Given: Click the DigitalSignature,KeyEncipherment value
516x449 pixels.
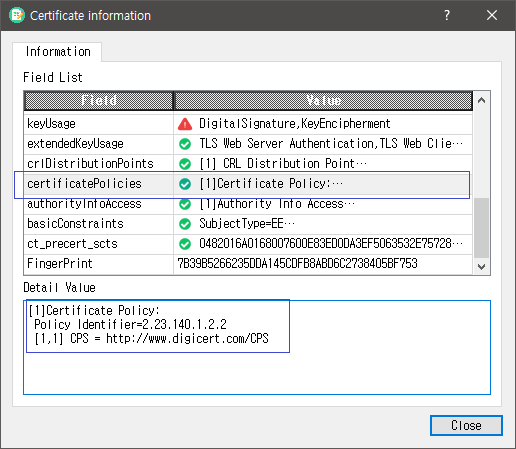Looking at the screenshot, I should coord(295,124).
